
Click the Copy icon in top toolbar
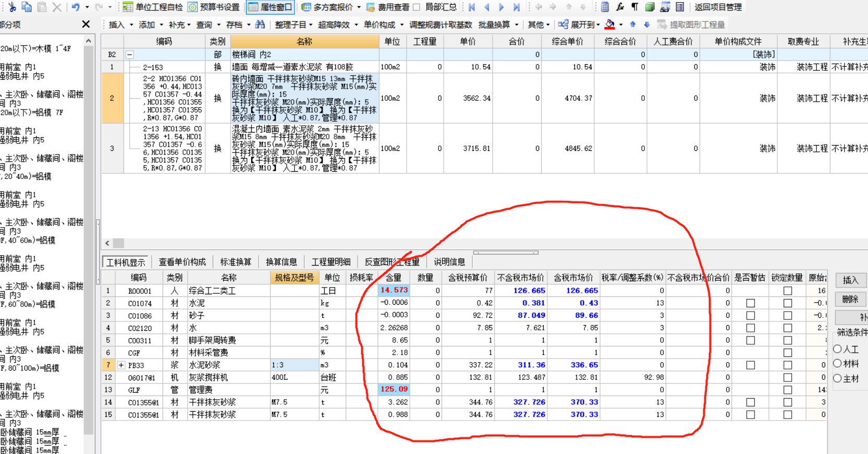pyautogui.click(x=27, y=7)
